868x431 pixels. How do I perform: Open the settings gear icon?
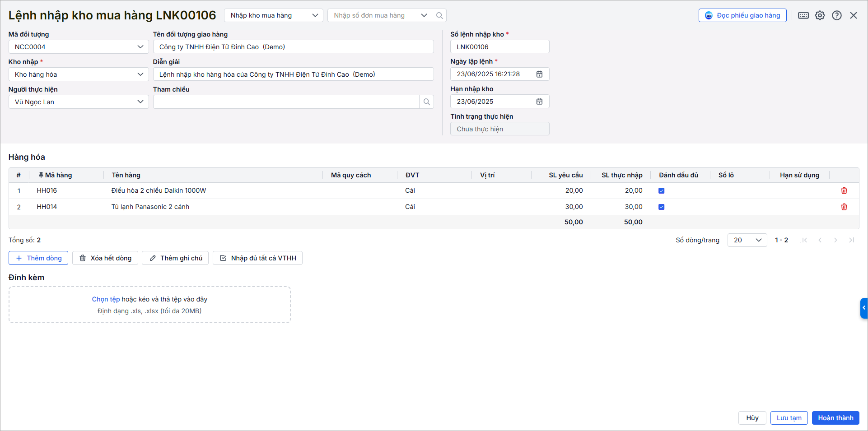click(x=820, y=15)
